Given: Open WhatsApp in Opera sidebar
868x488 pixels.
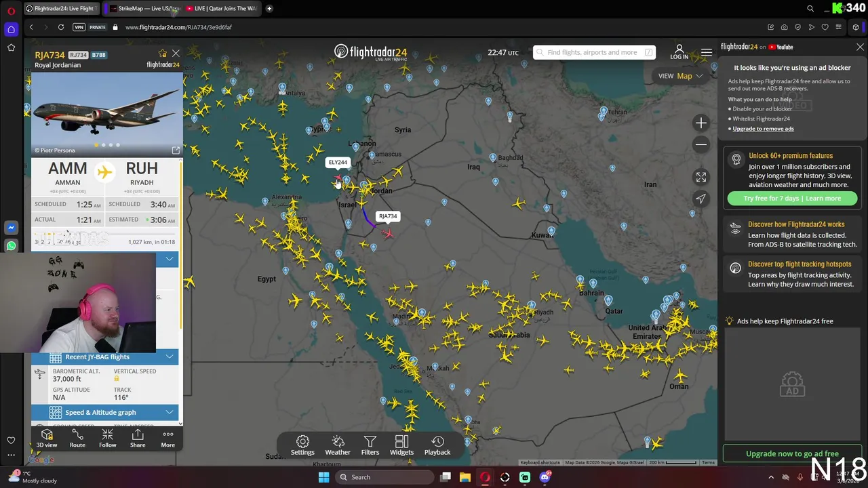Looking at the screenshot, I should pyautogui.click(x=11, y=246).
